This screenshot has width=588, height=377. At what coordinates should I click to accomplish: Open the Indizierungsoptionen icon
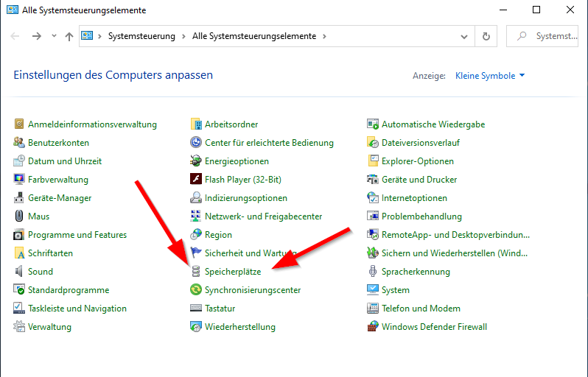[x=196, y=197]
